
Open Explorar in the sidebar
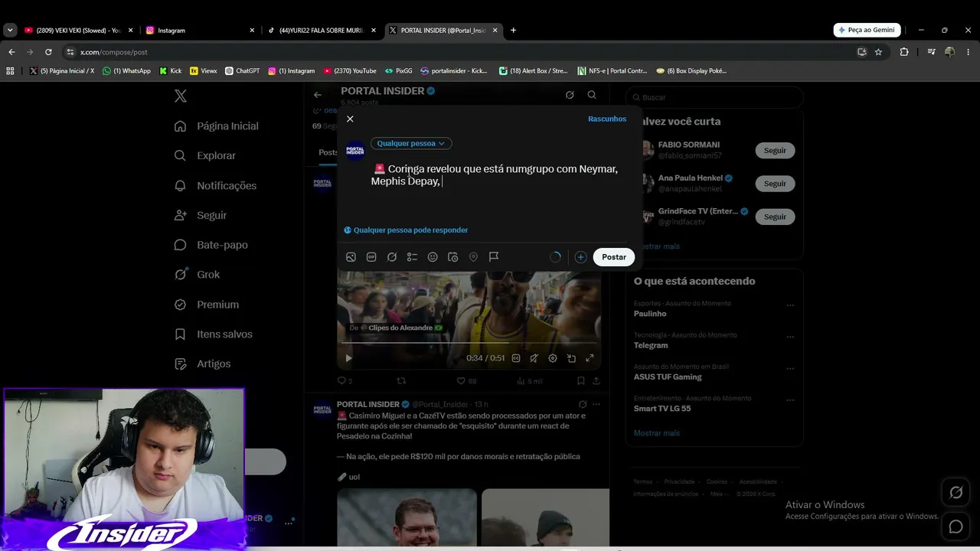(x=205, y=155)
